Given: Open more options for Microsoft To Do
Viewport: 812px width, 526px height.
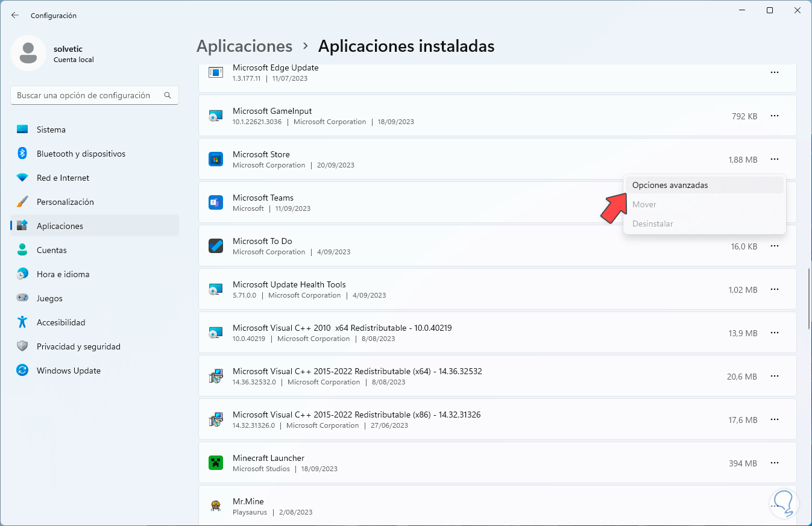Looking at the screenshot, I should 775,246.
